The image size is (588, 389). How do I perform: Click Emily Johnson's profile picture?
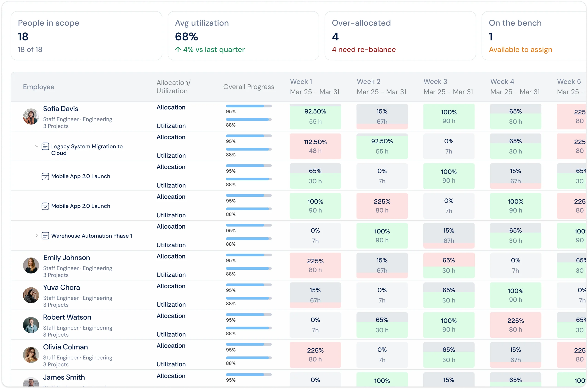[x=31, y=265]
